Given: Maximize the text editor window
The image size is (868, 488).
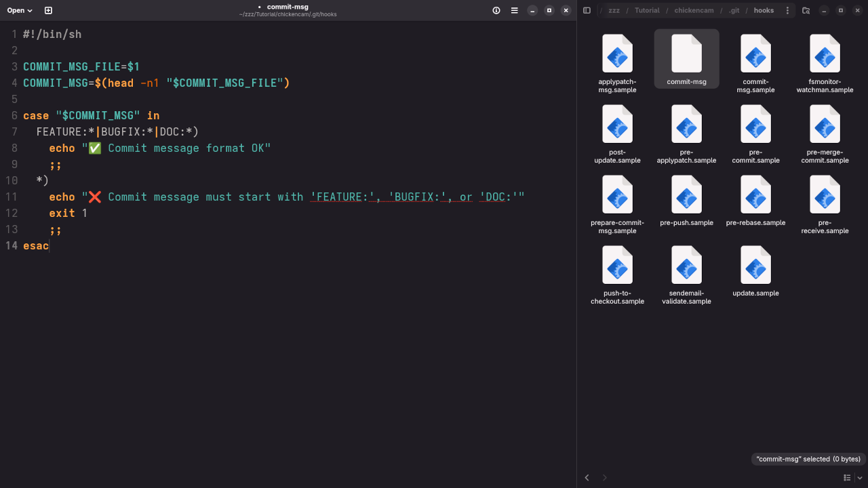Looking at the screenshot, I should (x=549, y=10).
